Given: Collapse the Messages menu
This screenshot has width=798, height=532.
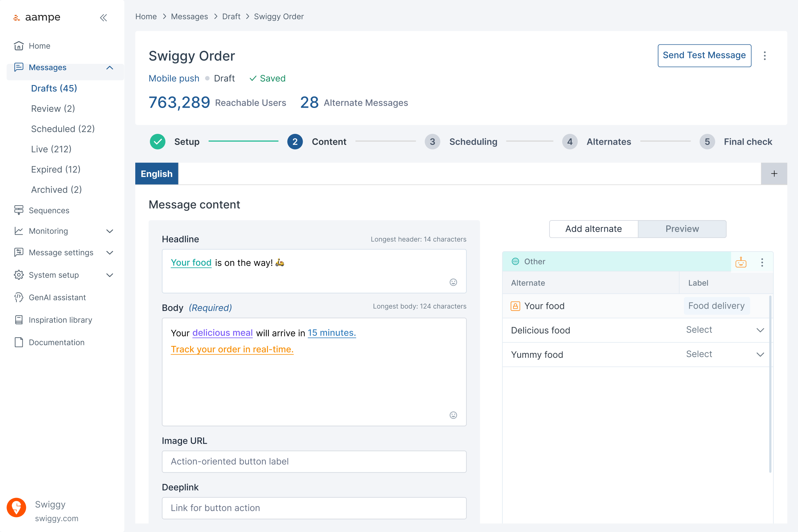Looking at the screenshot, I should tap(110, 67).
